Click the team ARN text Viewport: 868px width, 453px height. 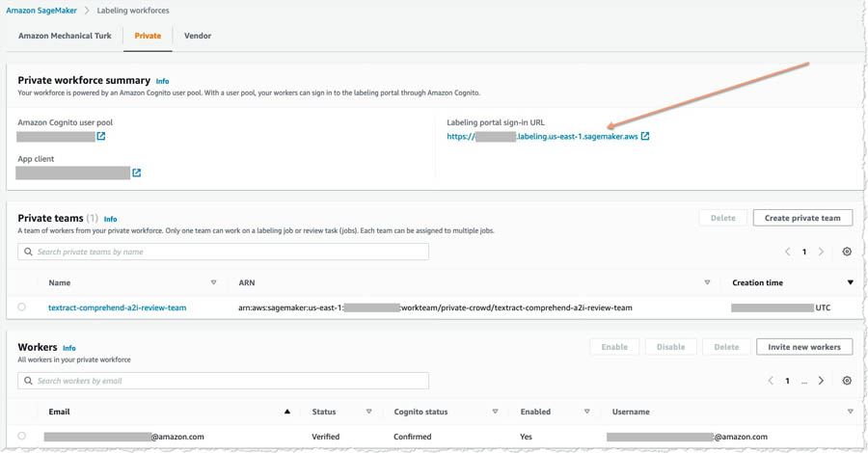[435, 307]
